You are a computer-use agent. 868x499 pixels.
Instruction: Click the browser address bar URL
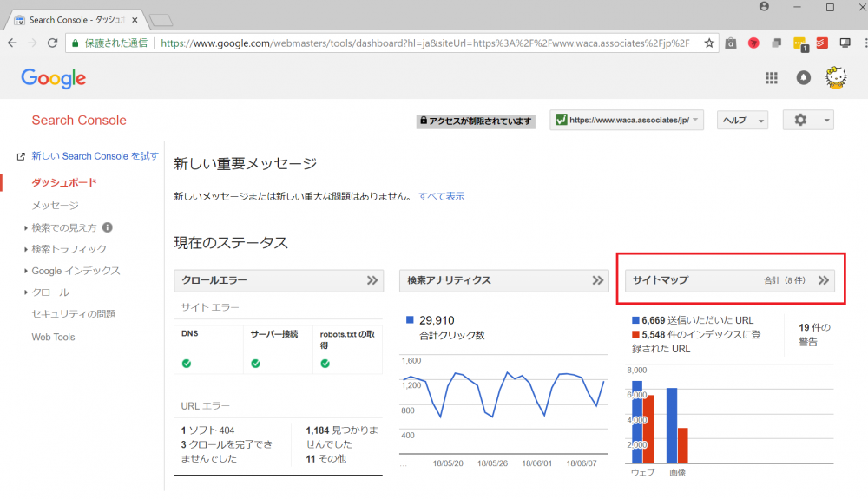(425, 43)
